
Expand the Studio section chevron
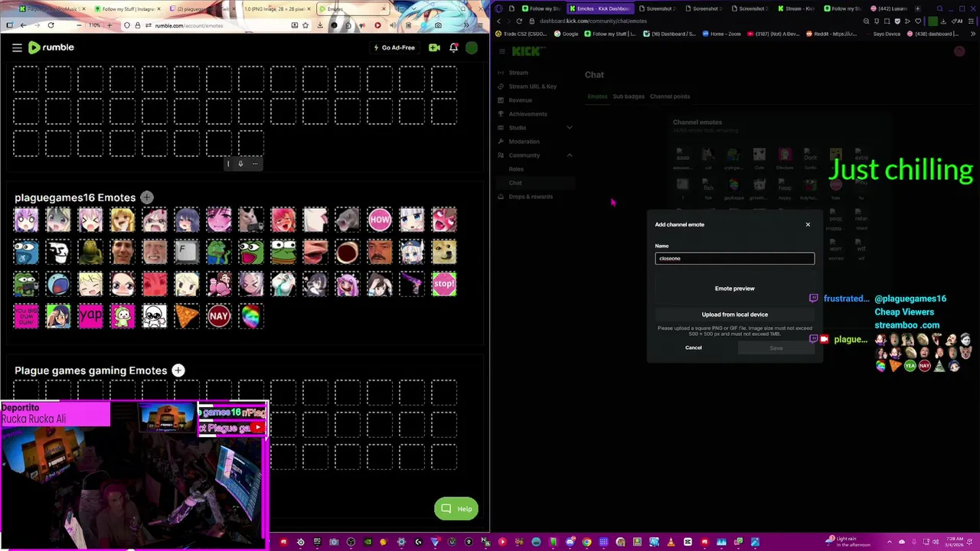569,128
